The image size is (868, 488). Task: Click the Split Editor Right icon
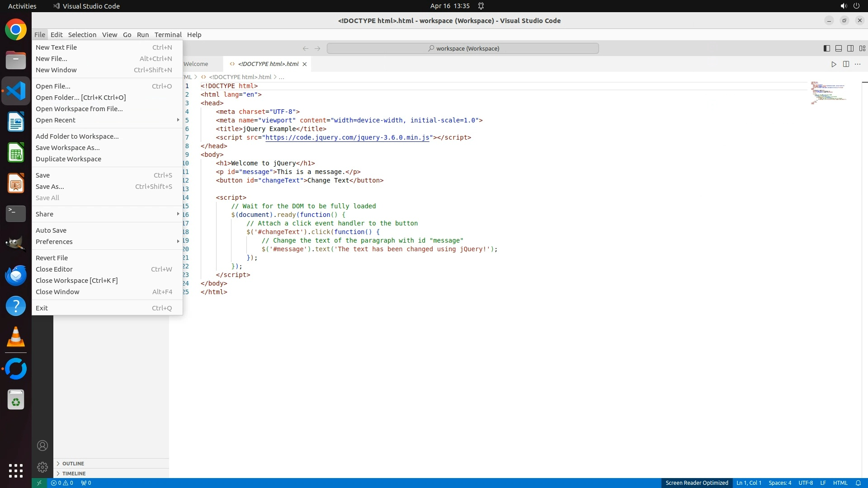click(846, 64)
